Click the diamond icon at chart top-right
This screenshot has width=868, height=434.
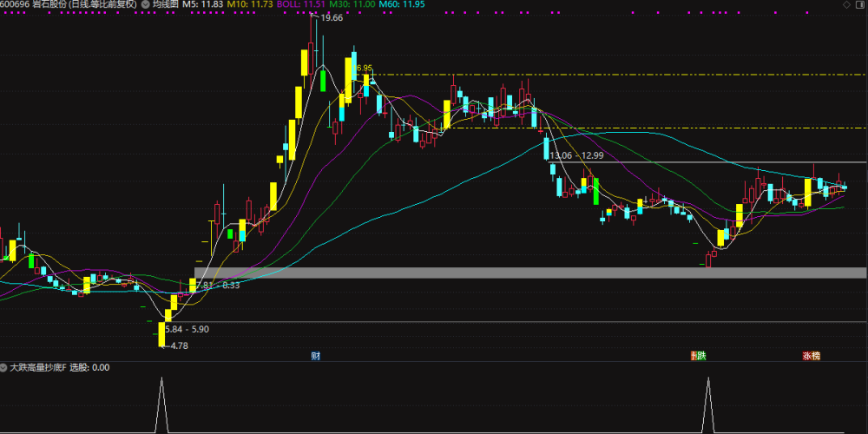tap(846, 4)
